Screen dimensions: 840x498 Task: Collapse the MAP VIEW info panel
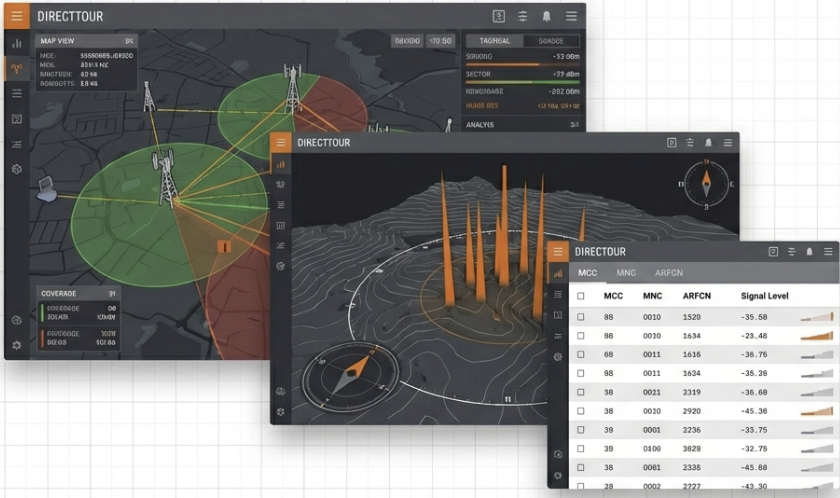(x=129, y=41)
